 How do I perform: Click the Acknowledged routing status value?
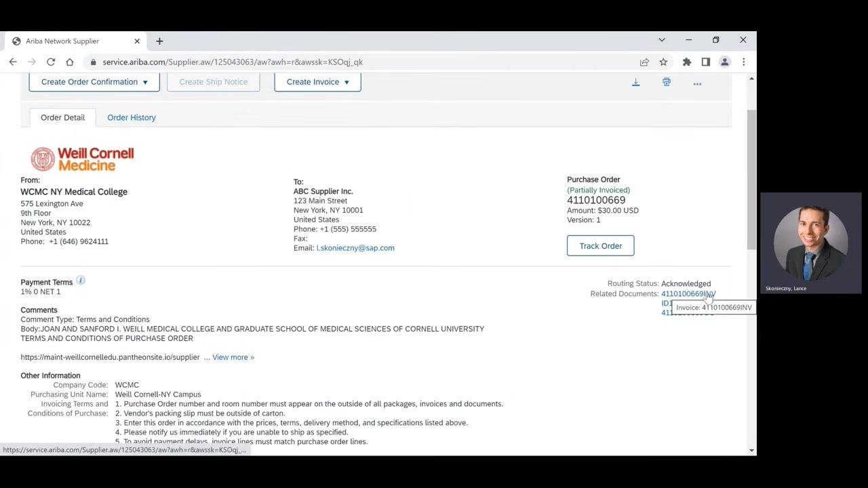point(686,284)
